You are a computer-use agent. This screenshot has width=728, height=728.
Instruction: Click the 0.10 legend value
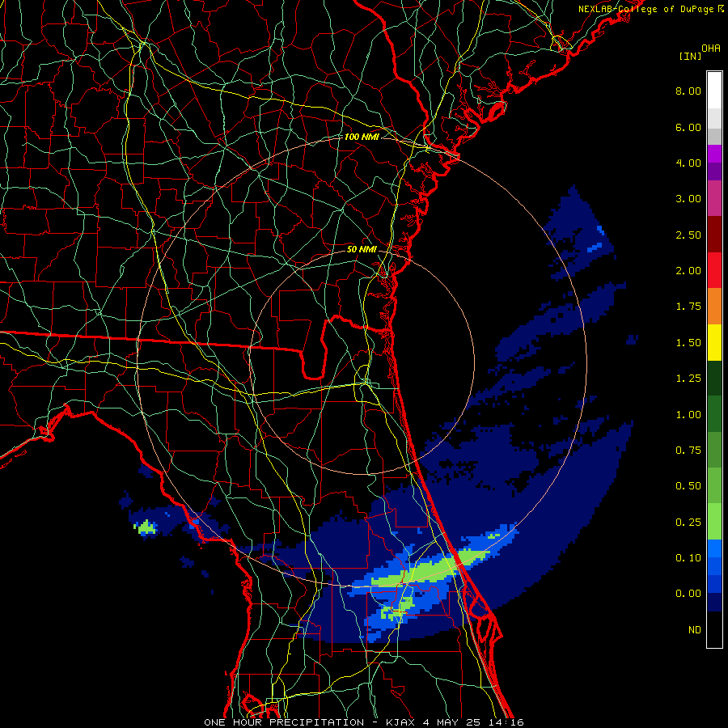tap(688, 558)
